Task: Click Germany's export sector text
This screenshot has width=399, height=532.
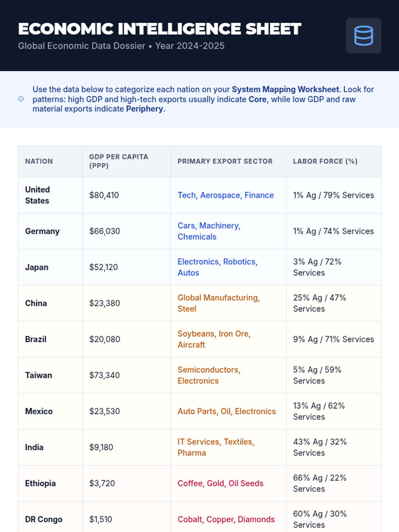Action: point(209,231)
